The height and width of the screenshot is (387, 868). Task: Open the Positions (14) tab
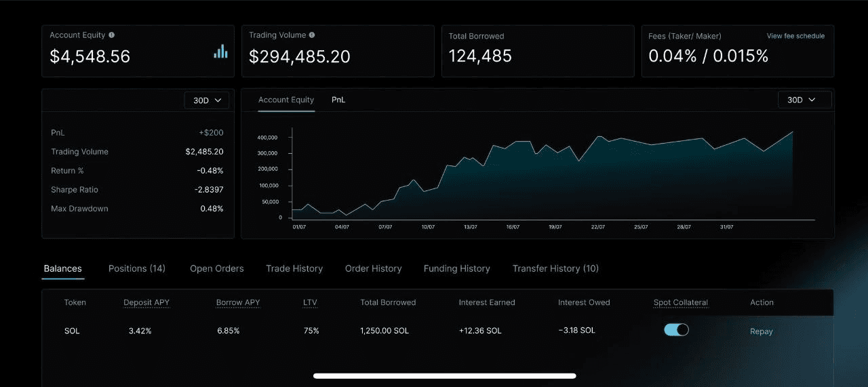pyautogui.click(x=137, y=269)
